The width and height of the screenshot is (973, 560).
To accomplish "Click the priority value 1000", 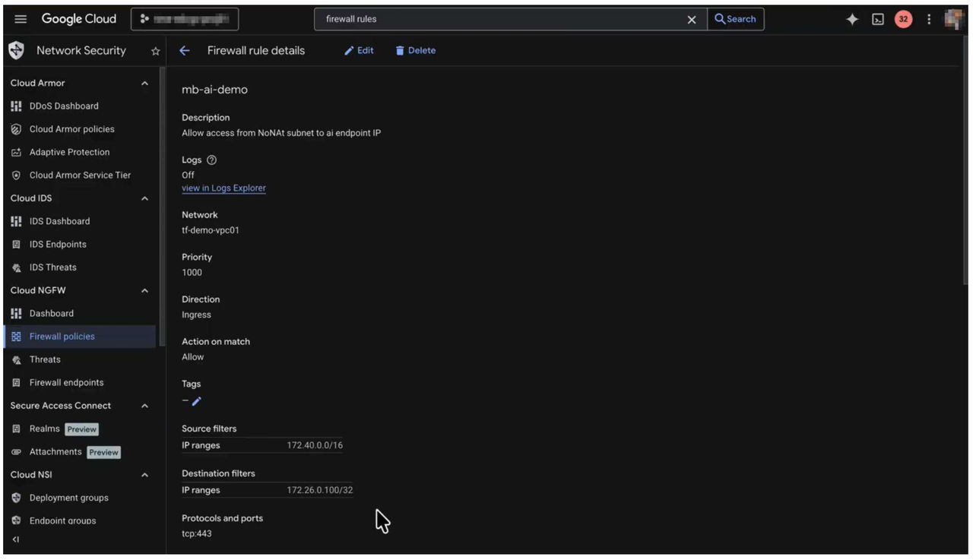I will 192,273.
